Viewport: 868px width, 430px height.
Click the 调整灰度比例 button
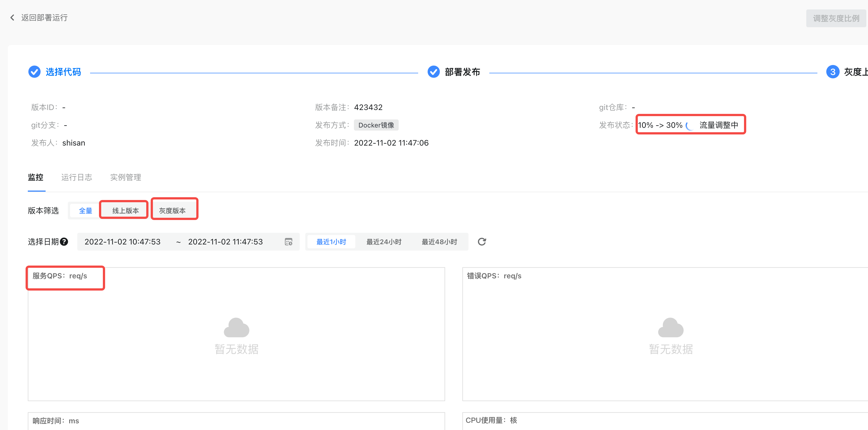(836, 18)
